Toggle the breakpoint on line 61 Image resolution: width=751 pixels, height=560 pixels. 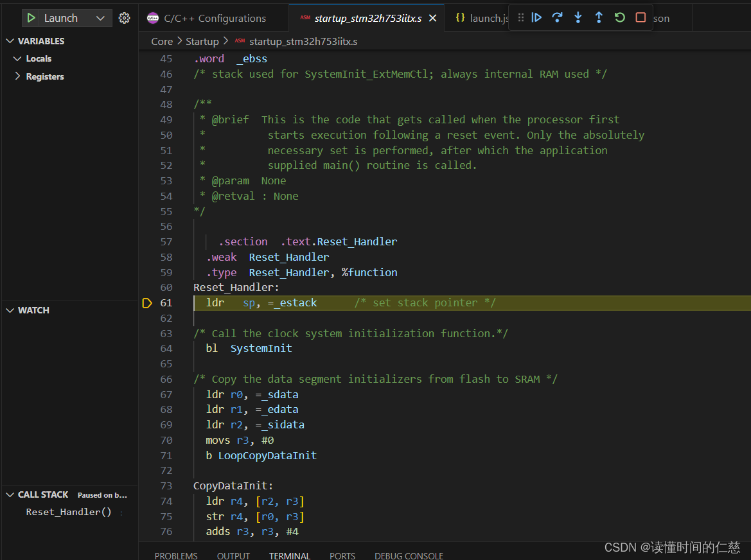146,302
